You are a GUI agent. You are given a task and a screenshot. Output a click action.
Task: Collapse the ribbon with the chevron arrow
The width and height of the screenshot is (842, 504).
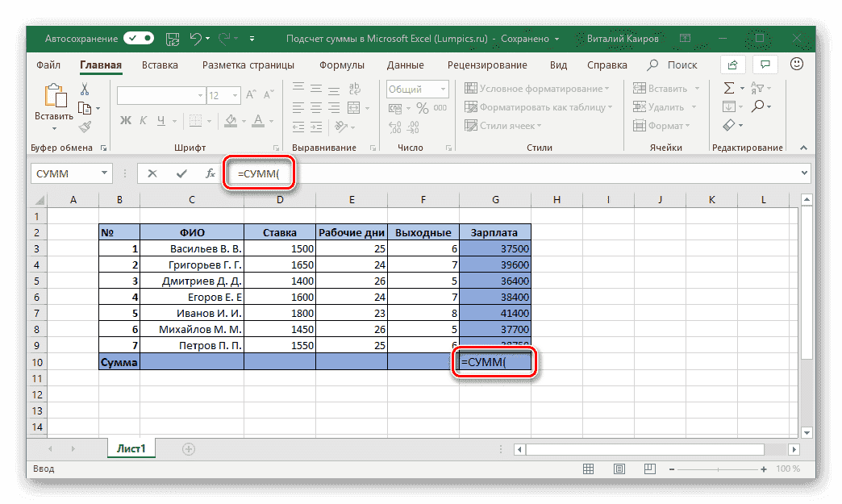[x=803, y=148]
